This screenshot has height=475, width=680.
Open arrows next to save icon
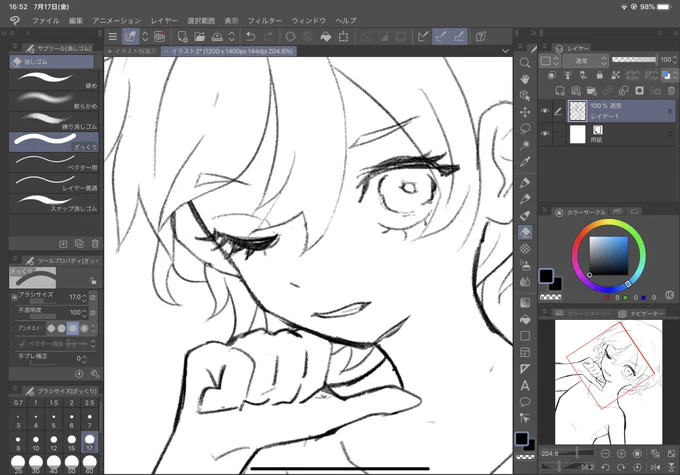(x=232, y=36)
